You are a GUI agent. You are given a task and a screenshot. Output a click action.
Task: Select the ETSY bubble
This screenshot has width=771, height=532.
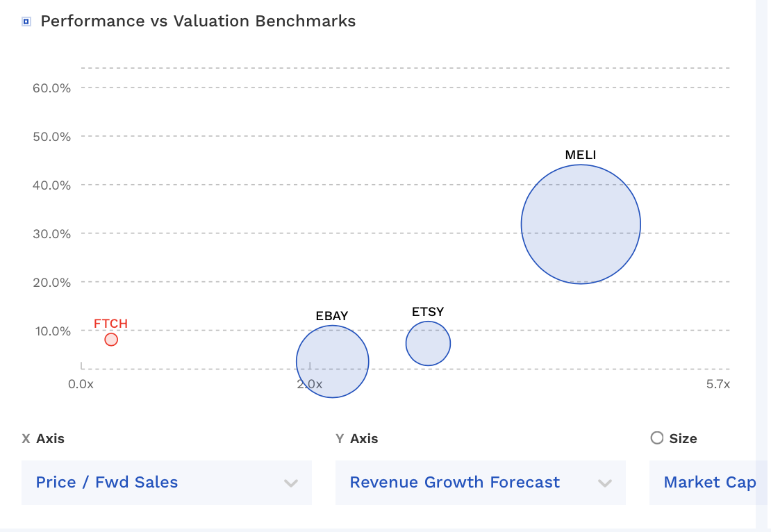click(x=428, y=342)
